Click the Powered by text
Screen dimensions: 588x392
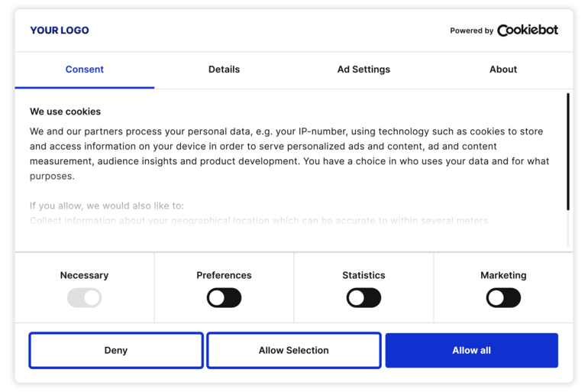pos(471,31)
